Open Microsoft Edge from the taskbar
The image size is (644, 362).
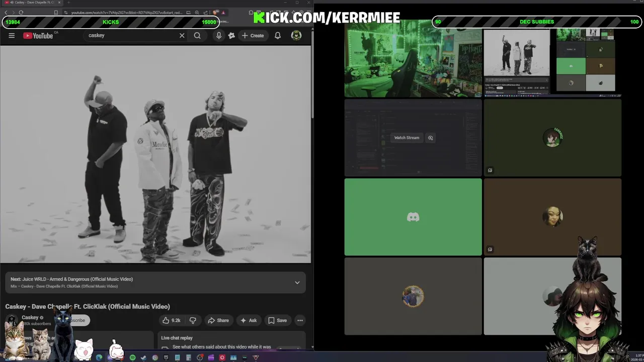pyautogui.click(x=99, y=357)
